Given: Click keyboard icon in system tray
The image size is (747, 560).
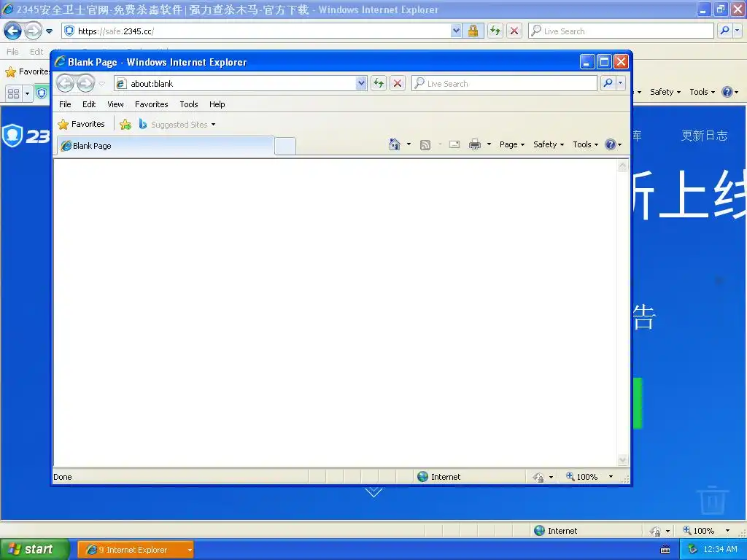Looking at the screenshot, I should coord(665,550).
